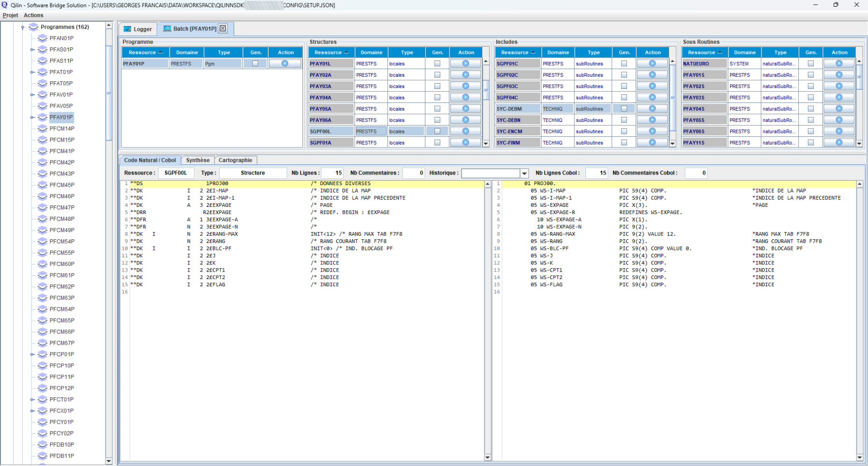The height and width of the screenshot is (466, 868).
Task: Click inside the Ressource field showing SGPF00L
Action: (176, 173)
